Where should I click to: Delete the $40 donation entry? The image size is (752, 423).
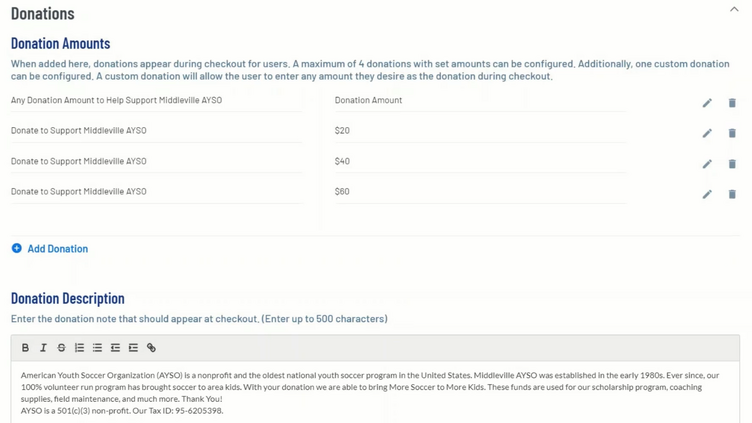732,164
